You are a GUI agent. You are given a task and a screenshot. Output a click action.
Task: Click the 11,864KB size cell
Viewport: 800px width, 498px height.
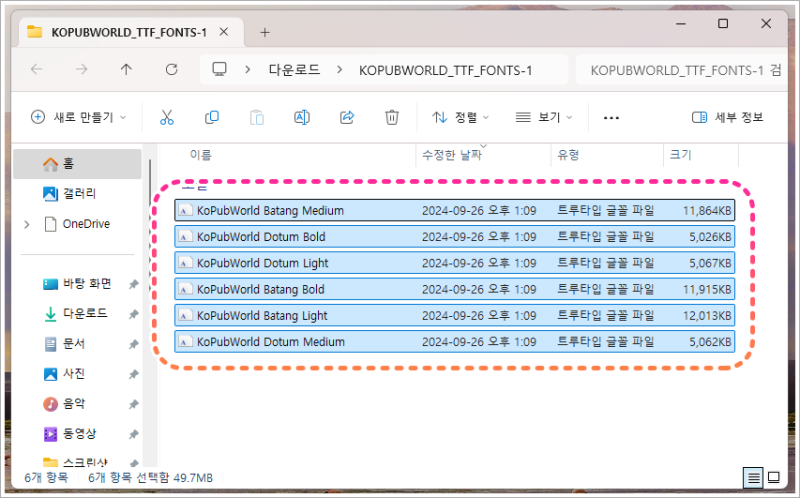pyautogui.click(x=707, y=210)
